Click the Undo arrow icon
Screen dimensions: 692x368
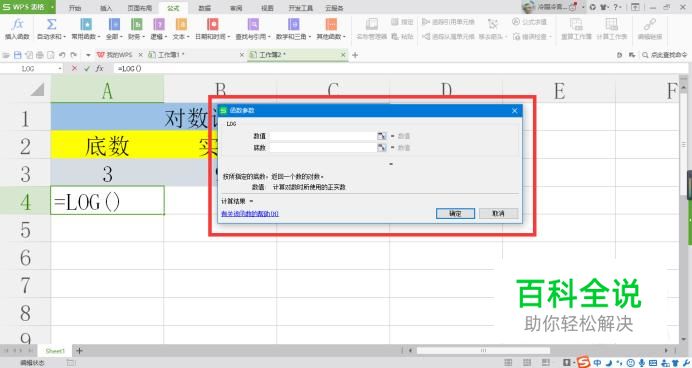click(x=62, y=55)
